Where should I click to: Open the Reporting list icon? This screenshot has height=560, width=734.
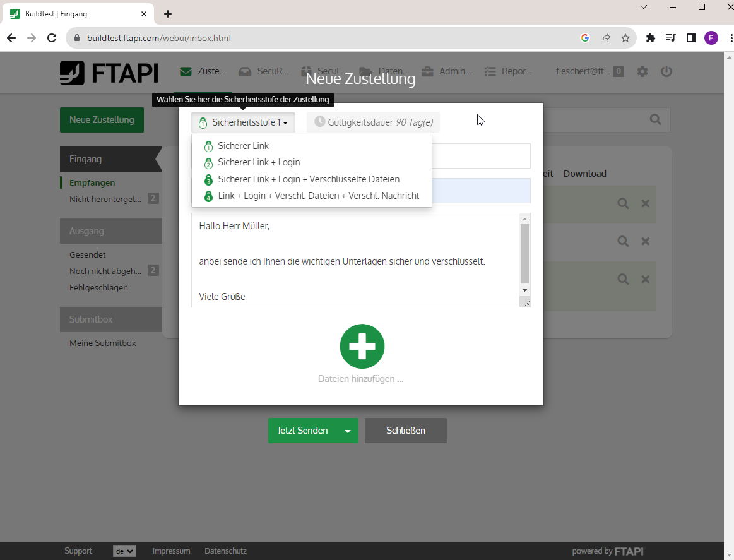point(489,71)
